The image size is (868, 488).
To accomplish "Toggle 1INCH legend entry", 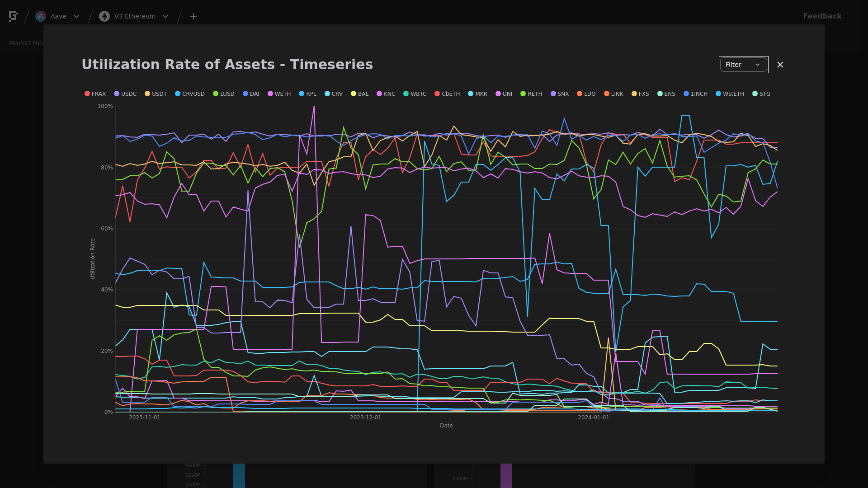I will click(695, 94).
